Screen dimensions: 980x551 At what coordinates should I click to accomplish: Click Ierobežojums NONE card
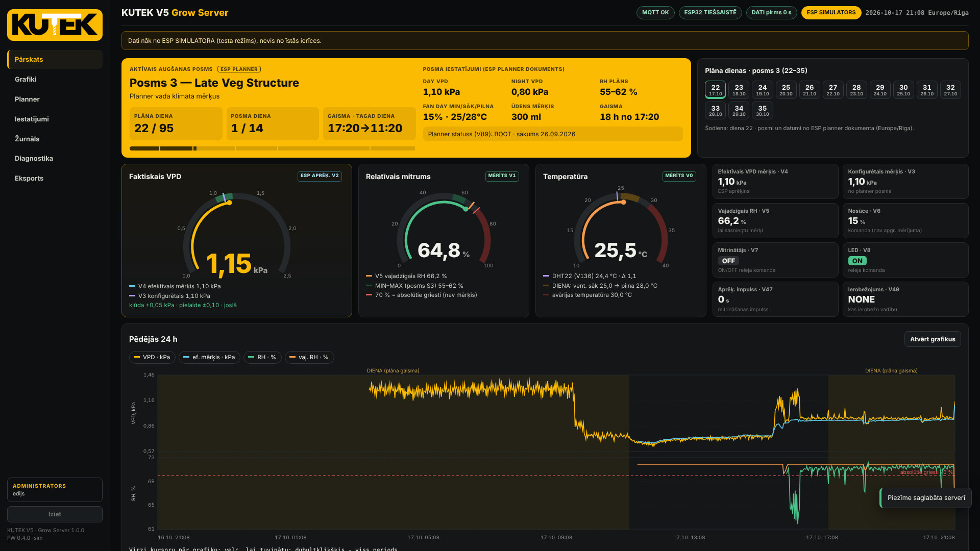(905, 299)
